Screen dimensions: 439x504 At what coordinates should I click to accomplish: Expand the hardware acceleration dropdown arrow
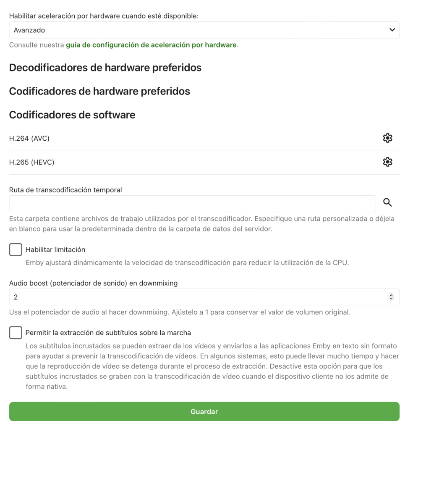(x=392, y=30)
